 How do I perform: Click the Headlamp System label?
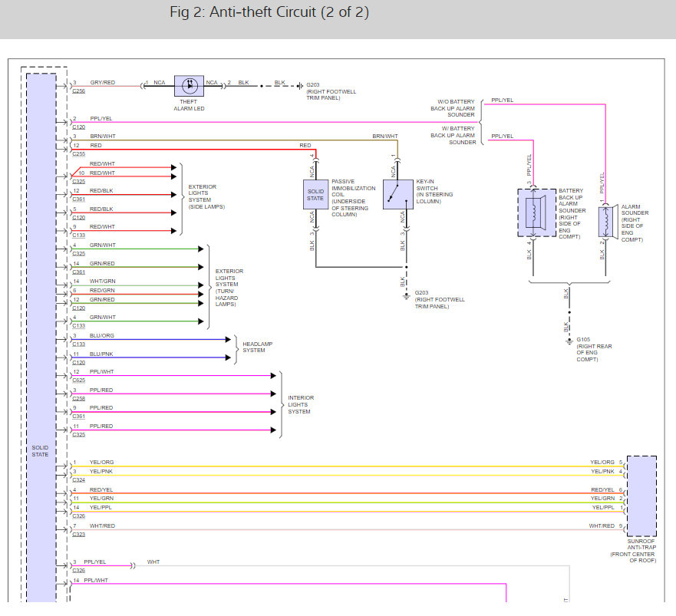[258, 348]
